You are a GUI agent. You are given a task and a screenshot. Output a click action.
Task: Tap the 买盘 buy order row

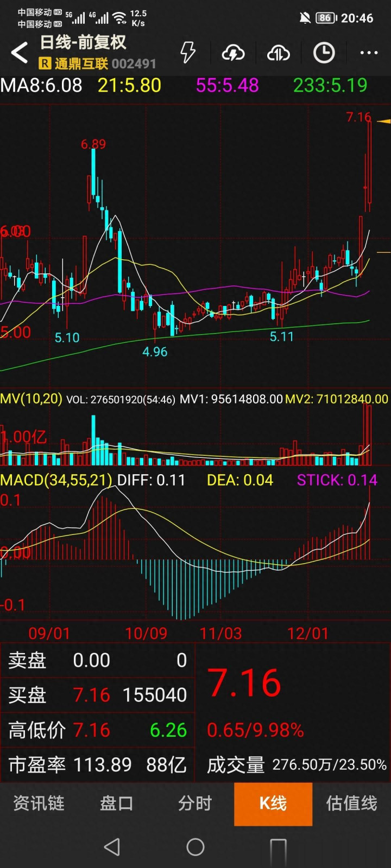[x=98, y=695]
